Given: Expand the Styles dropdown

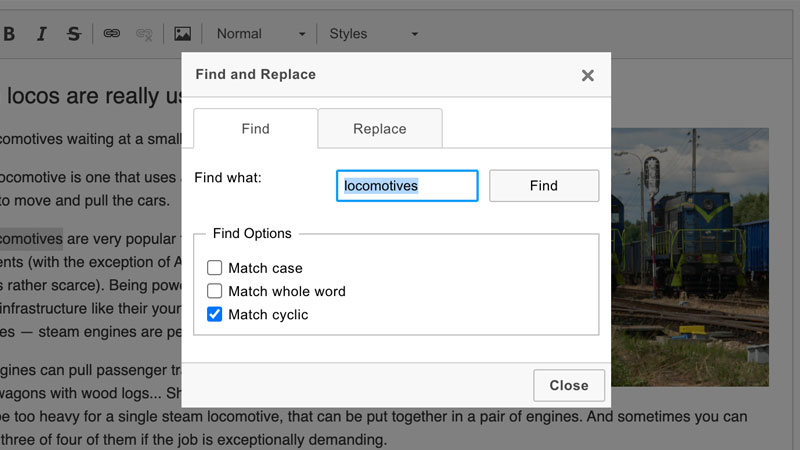Looking at the screenshot, I should pos(373,34).
